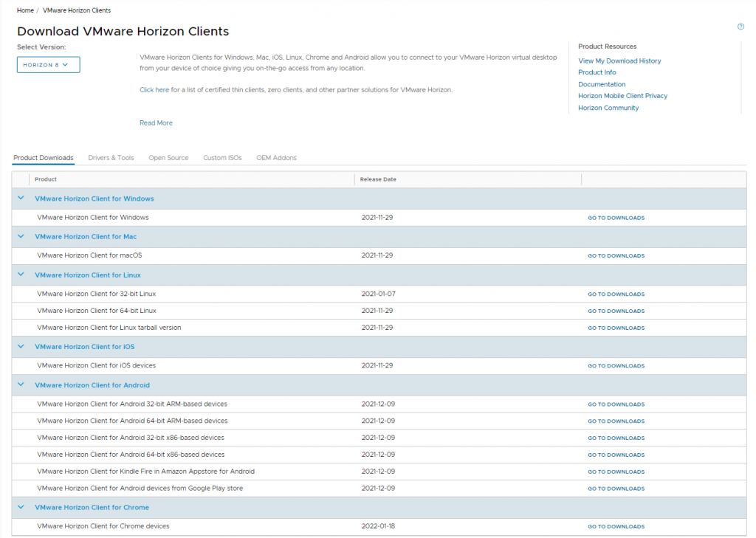This screenshot has width=756, height=538.
Task: Open the Horizon Community resource link
Action: 608,108
